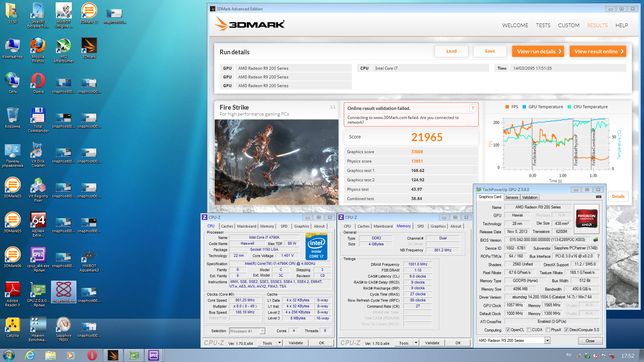Click Windows Start button
644x362 pixels.
click(9, 355)
